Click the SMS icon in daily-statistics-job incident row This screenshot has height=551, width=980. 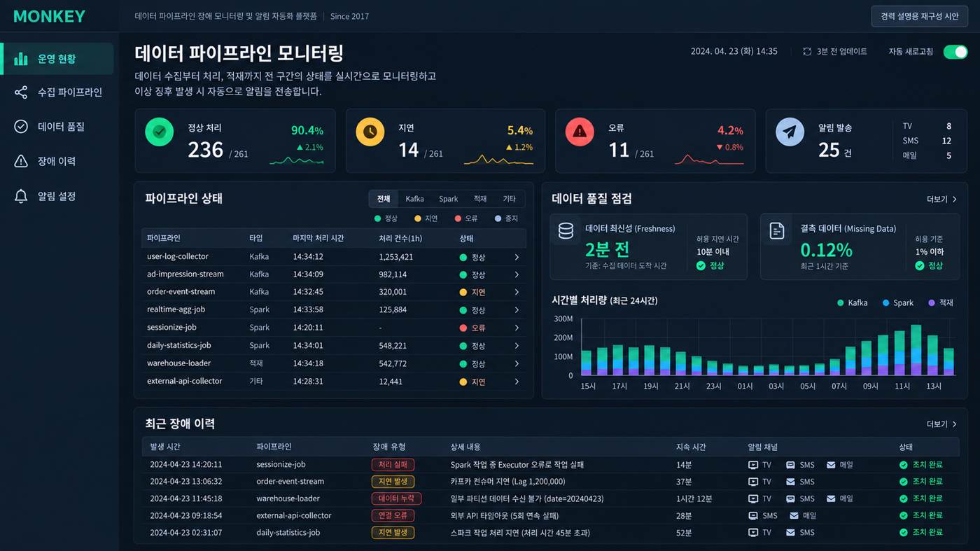pos(790,532)
